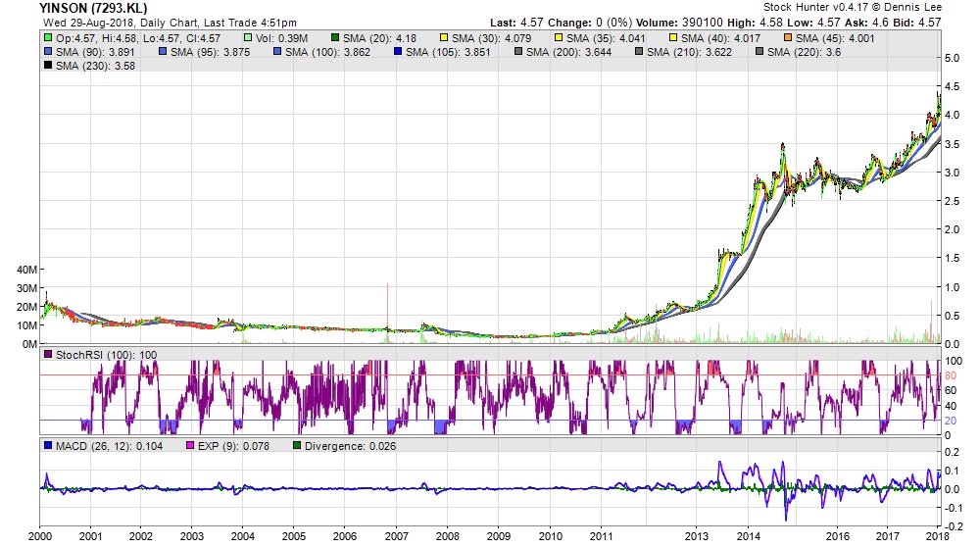
Task: Click the 2000 year axis label
Action: tap(40, 536)
